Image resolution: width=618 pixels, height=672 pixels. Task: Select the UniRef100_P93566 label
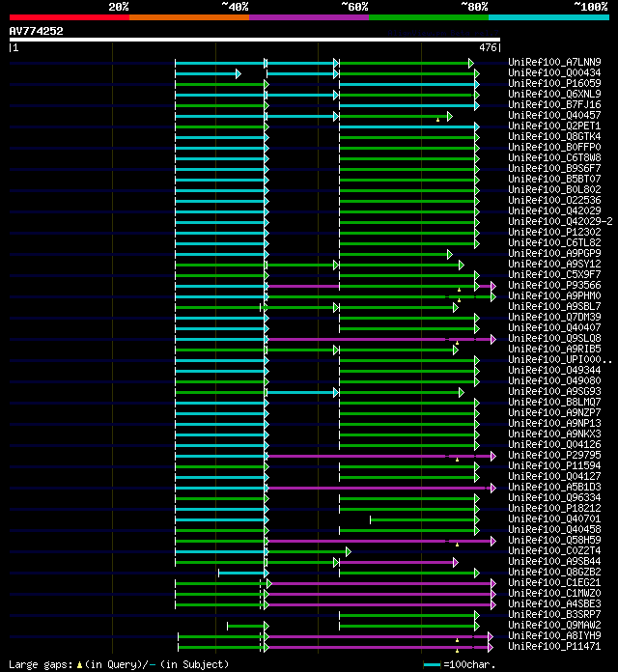tap(554, 285)
